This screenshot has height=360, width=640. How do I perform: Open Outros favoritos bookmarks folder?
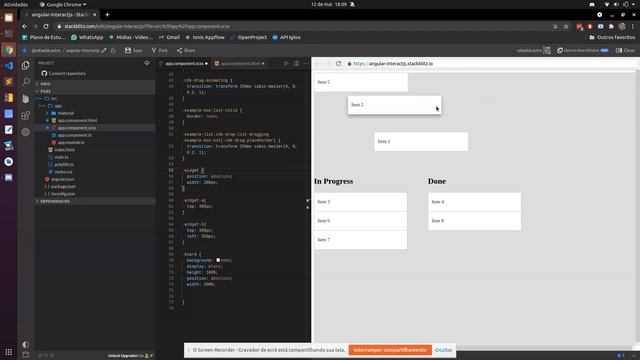tap(612, 37)
